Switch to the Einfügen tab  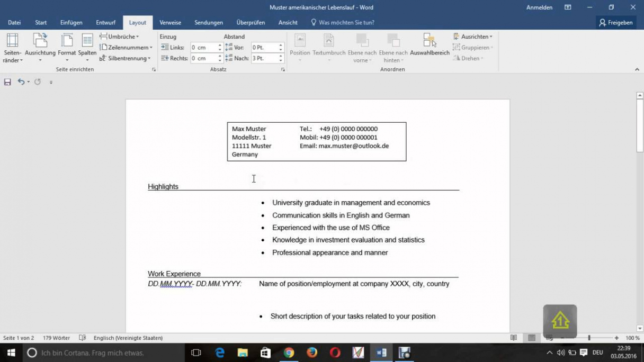[71, 23]
